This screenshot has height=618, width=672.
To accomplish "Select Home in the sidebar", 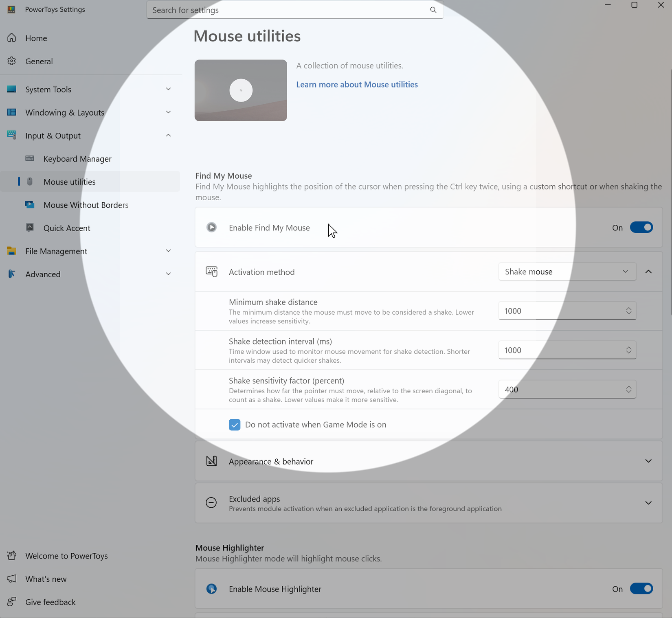I will (x=36, y=38).
